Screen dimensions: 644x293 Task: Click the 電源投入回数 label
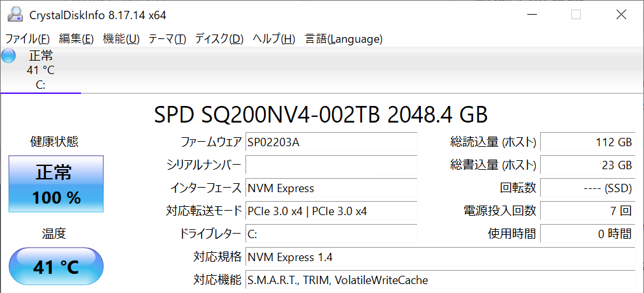click(499, 211)
